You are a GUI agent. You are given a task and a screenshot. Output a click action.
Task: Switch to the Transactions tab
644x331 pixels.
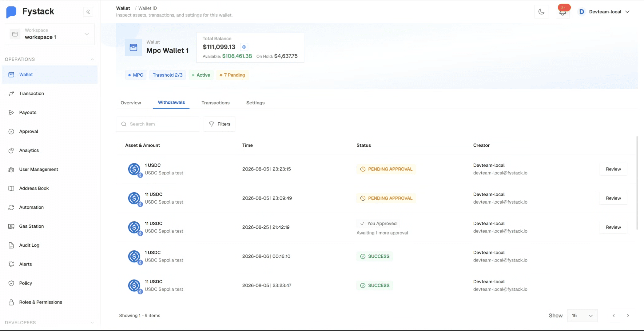point(216,103)
